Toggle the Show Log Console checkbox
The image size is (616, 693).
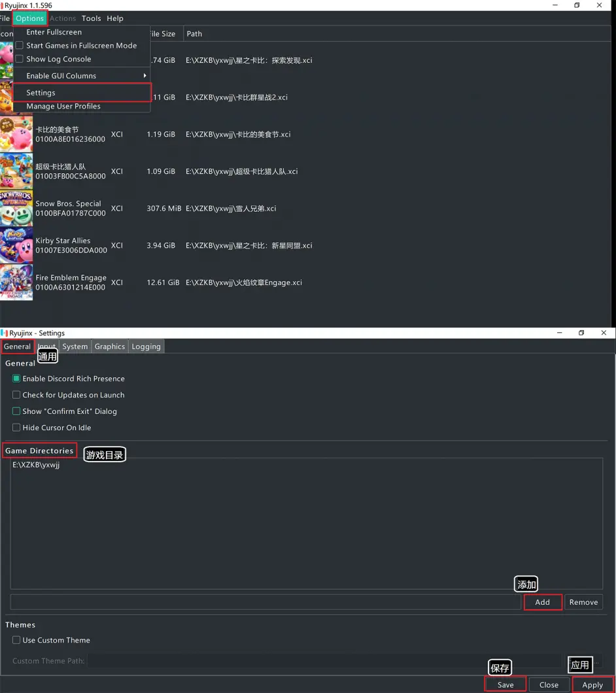coord(20,59)
